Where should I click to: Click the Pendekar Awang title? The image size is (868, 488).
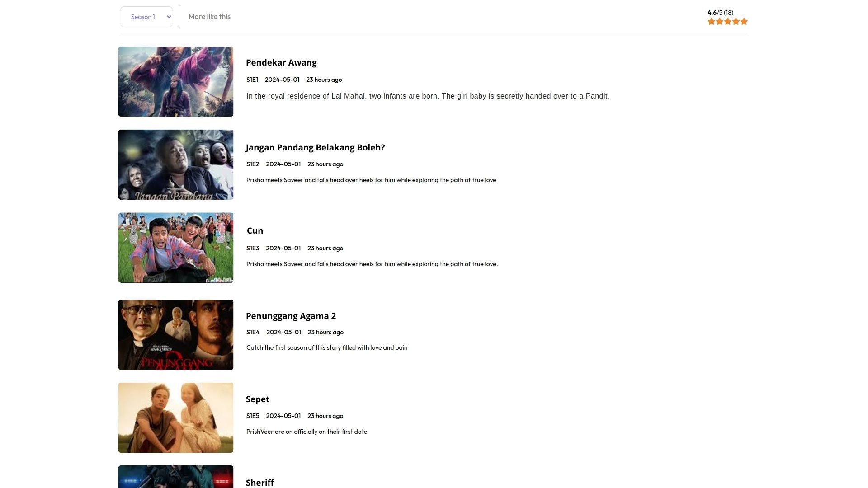[281, 62]
